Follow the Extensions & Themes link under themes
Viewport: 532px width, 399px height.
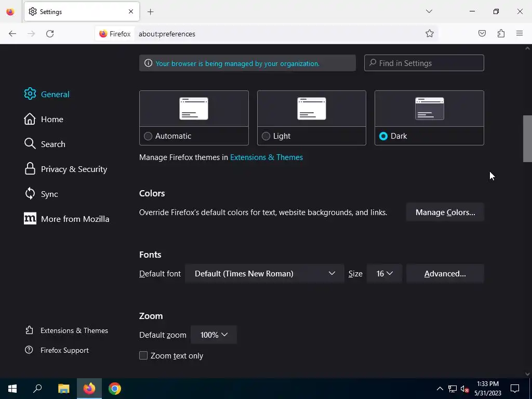pyautogui.click(x=267, y=157)
